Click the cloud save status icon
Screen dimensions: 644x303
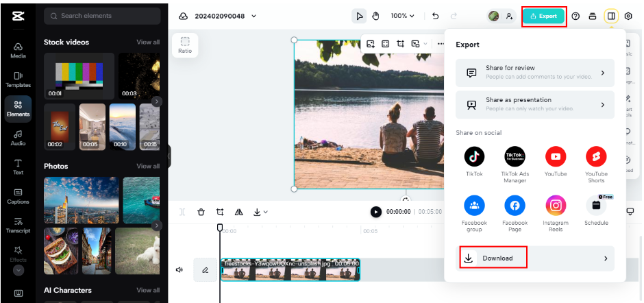click(x=184, y=16)
